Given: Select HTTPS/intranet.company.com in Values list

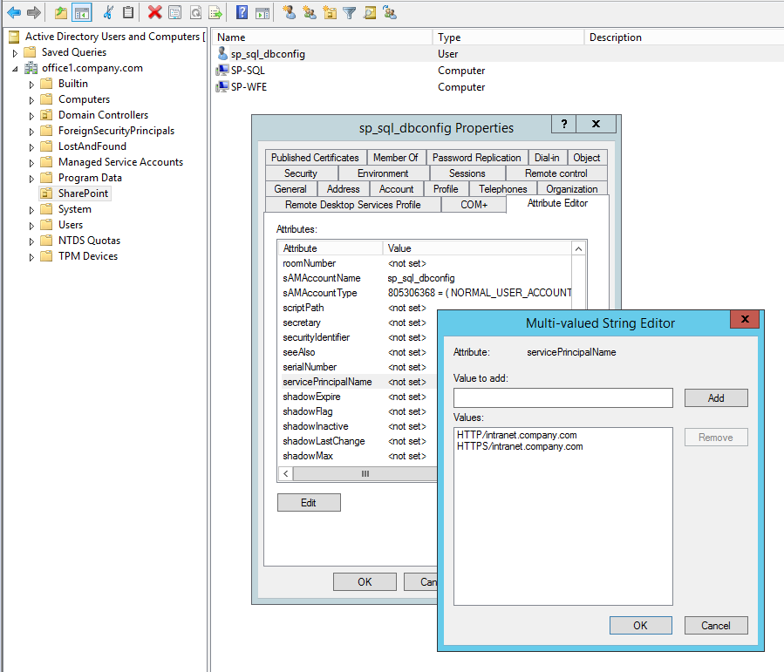Looking at the screenshot, I should pyautogui.click(x=520, y=446).
